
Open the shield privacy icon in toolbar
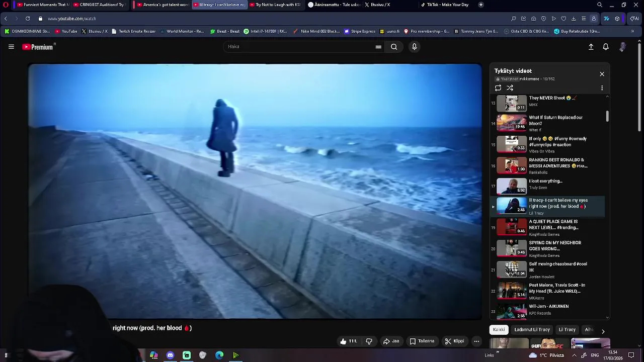tap(543, 19)
